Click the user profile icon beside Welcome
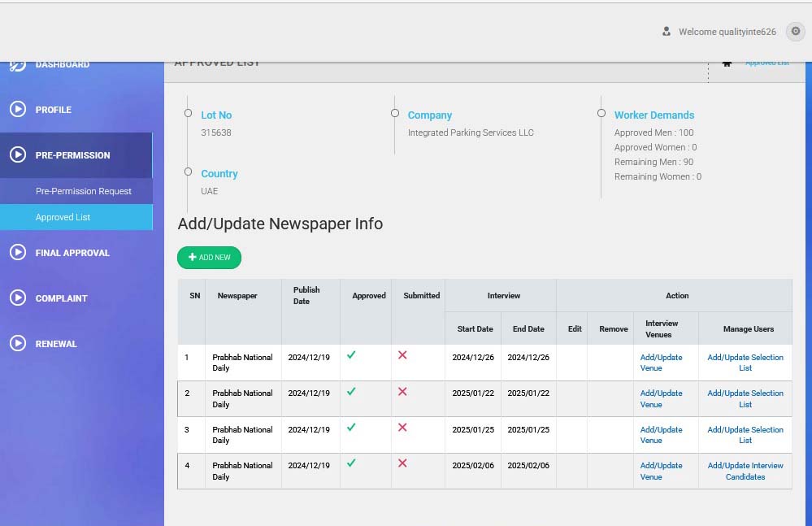This screenshot has width=812, height=526. pos(667,32)
